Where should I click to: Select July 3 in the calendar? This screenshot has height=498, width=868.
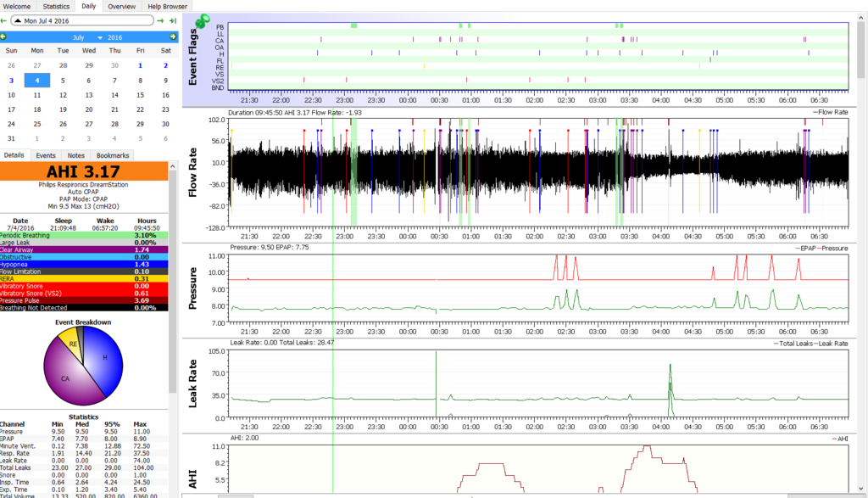pyautogui.click(x=11, y=81)
